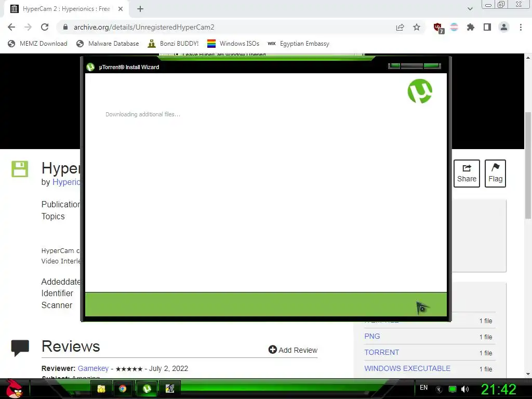This screenshot has height=399, width=532.
Task: Open a new browser tab
Action: (x=140, y=9)
